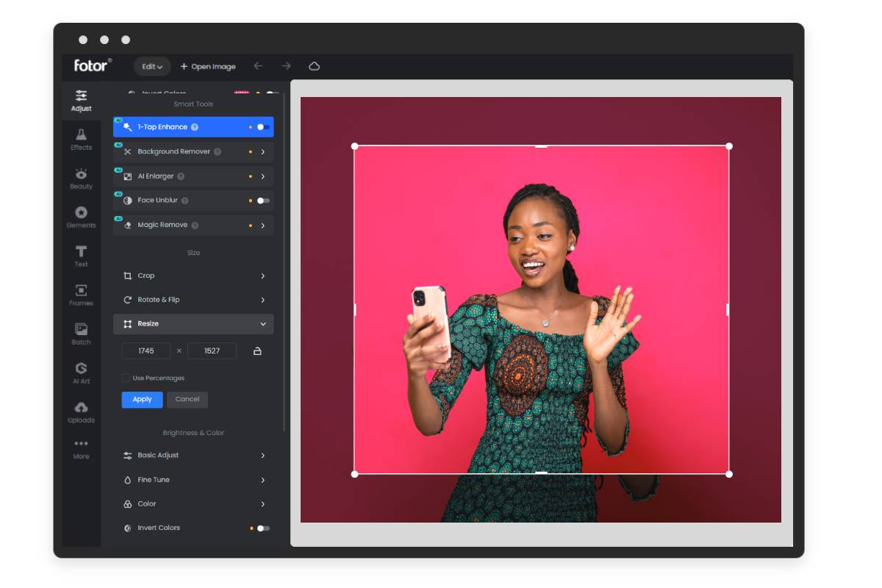
Task: Check the Use Percentages checkbox
Action: (126, 377)
